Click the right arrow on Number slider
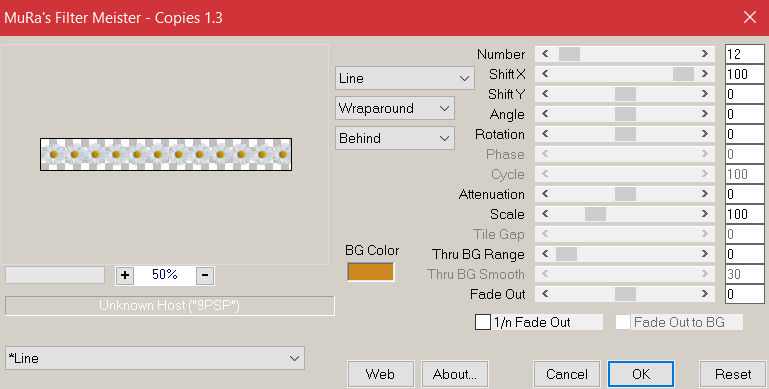The image size is (769, 389). click(x=705, y=54)
